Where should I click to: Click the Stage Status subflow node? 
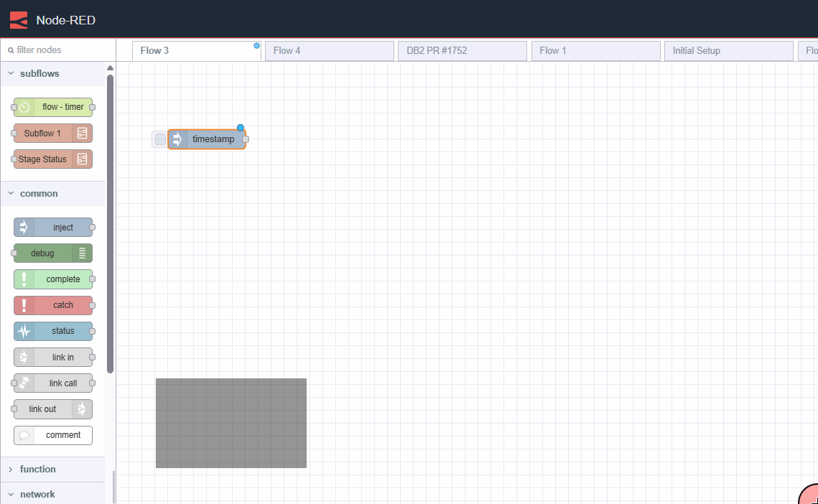tap(52, 159)
